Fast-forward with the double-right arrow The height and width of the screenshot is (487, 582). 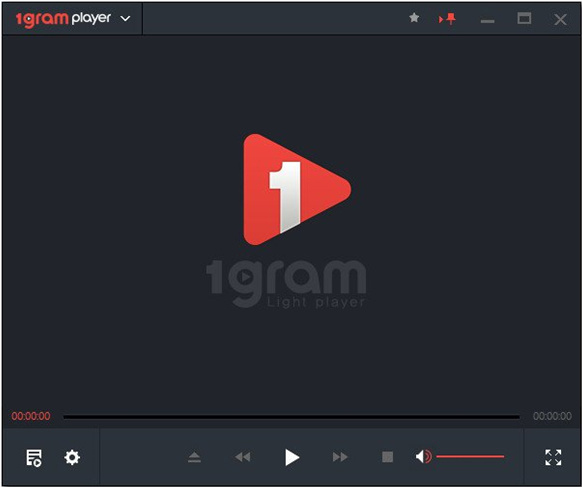[340, 457]
